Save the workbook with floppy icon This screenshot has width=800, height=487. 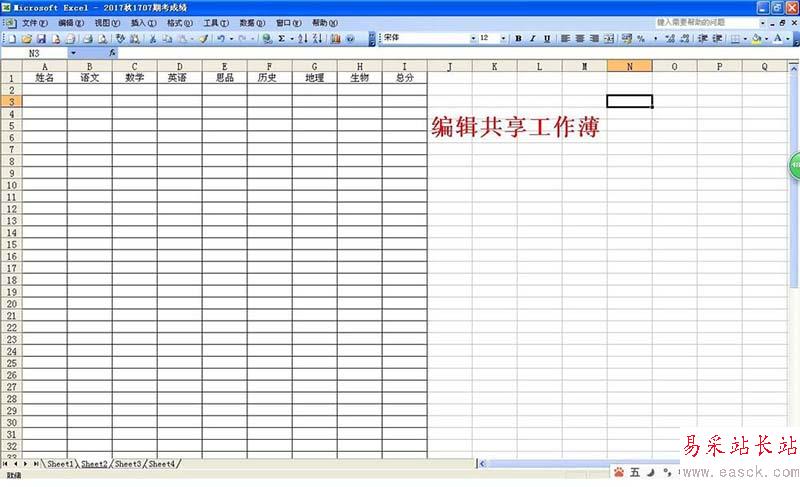(41, 38)
